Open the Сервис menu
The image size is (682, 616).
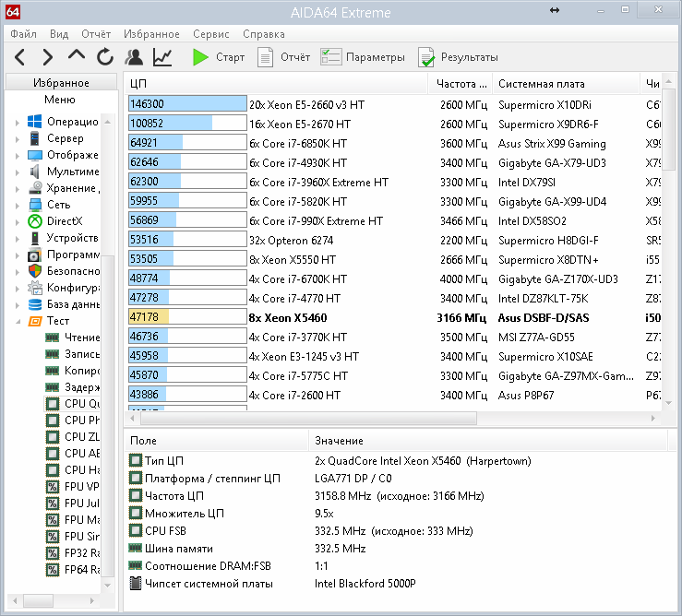coord(211,34)
